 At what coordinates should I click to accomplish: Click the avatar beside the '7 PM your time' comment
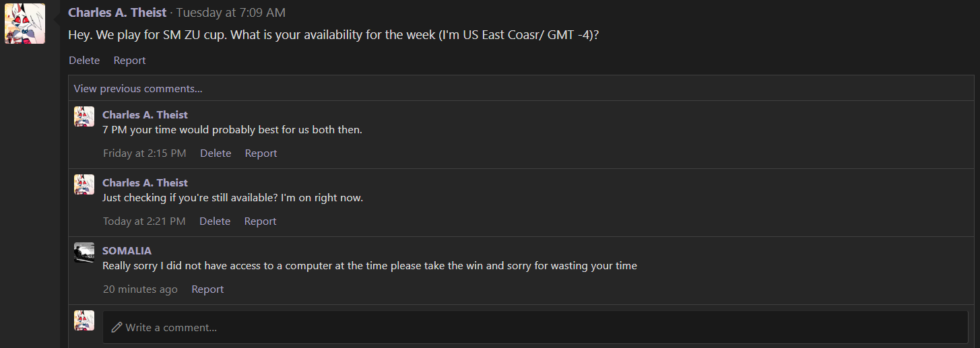coord(84,116)
